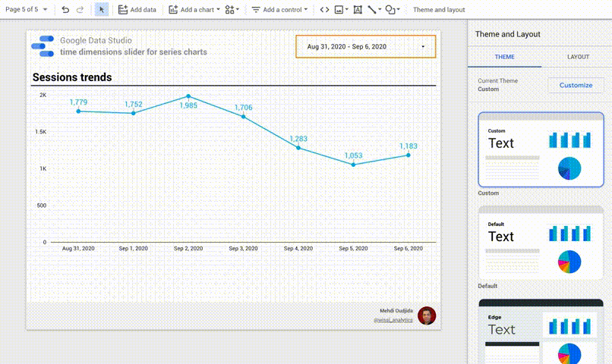
Task: Click Theme and layout toolbar button
Action: click(439, 10)
